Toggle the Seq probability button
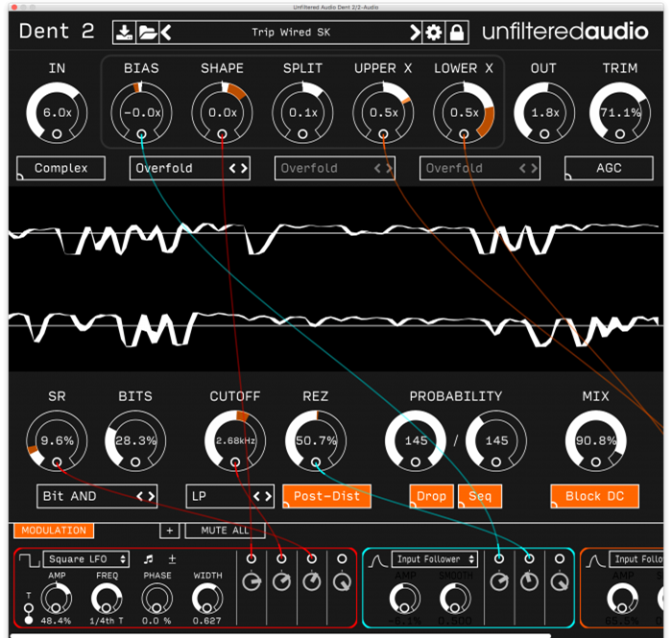The height and width of the screenshot is (638, 672). (480, 496)
